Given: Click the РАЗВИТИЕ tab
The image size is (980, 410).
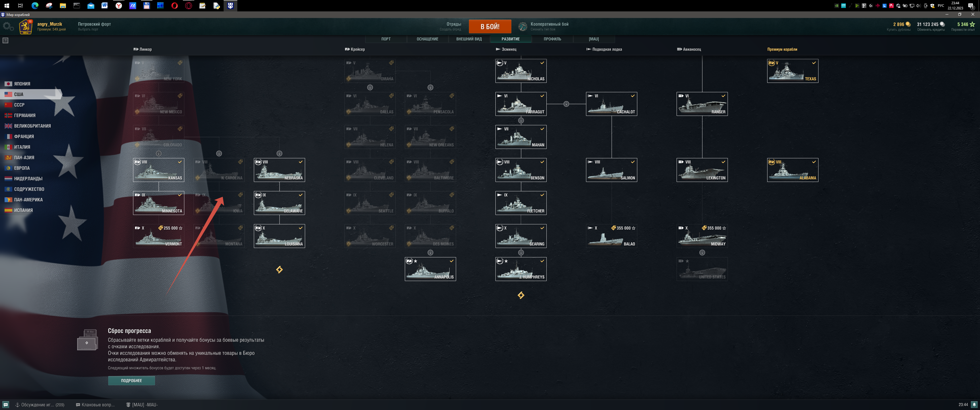Looking at the screenshot, I should tap(510, 39).
